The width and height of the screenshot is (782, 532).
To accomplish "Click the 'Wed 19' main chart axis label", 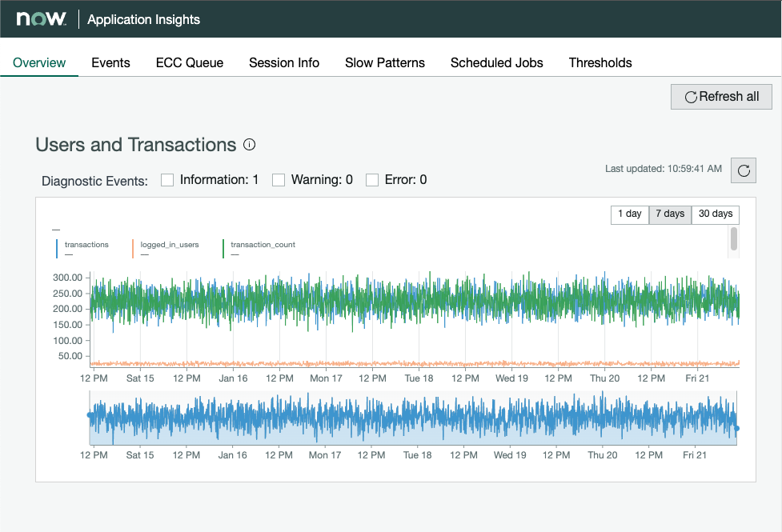I will pos(511,378).
